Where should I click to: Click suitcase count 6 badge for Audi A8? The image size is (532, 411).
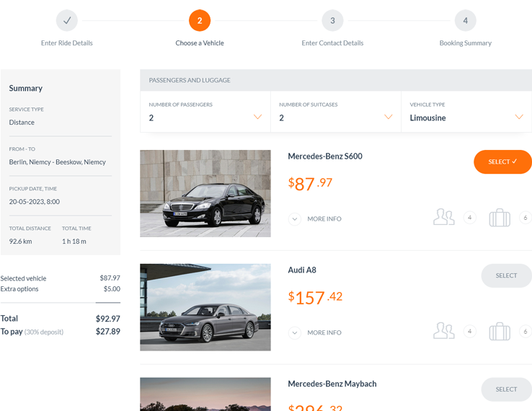(526, 331)
